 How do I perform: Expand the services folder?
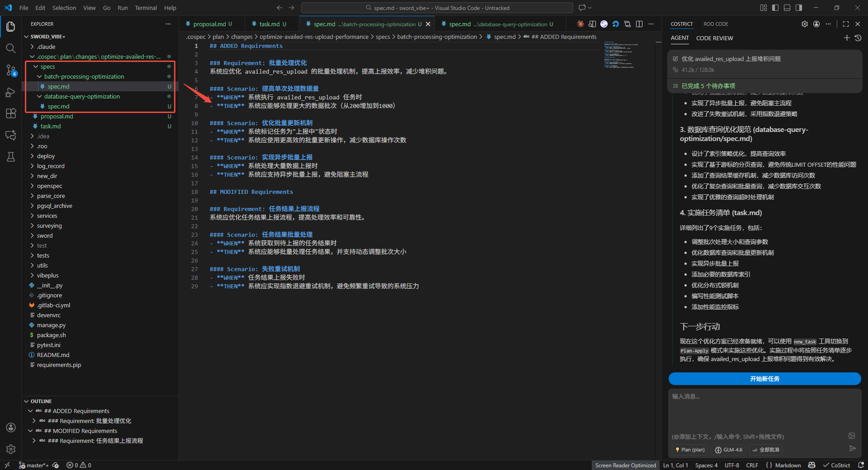pos(47,216)
